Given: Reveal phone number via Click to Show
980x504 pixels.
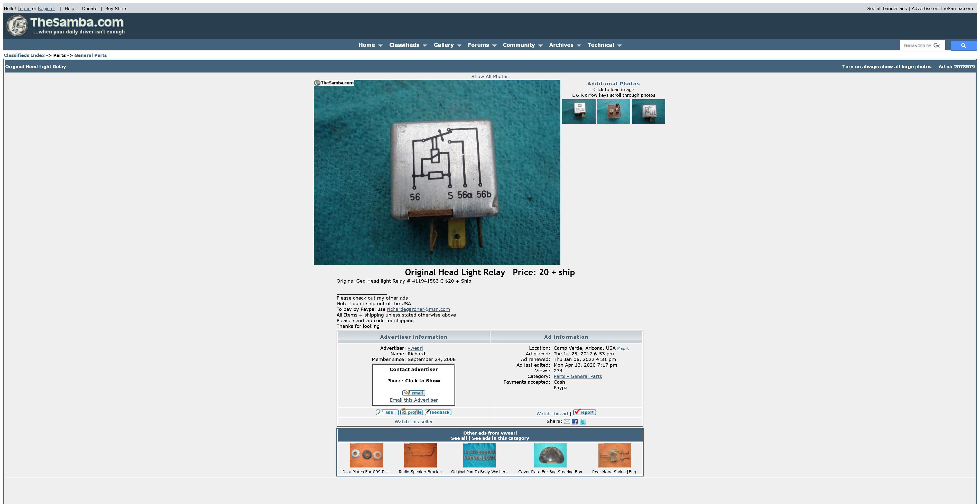Looking at the screenshot, I should pos(422,381).
